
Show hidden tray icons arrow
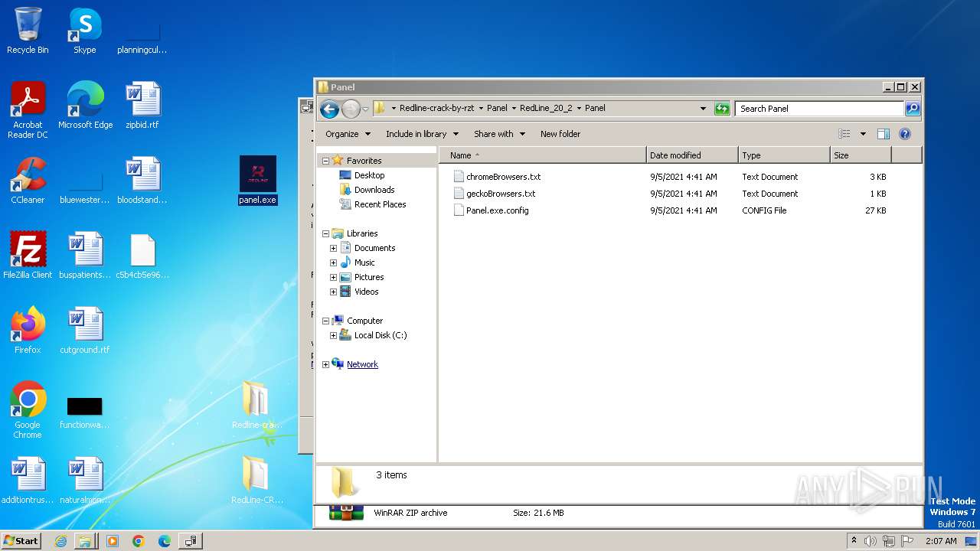(854, 541)
